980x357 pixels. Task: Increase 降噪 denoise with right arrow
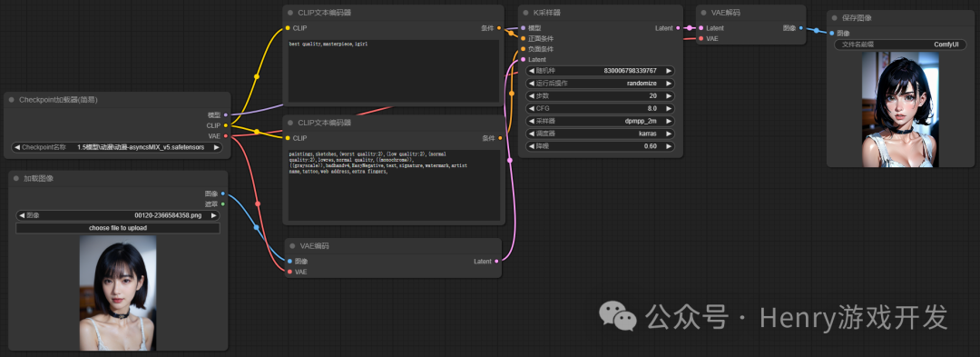pyautogui.click(x=670, y=146)
